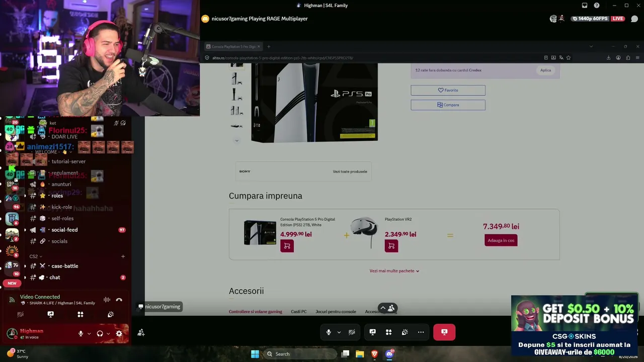Click the voice connection signal icon
The height and width of the screenshot is (362, 644).
click(x=12, y=300)
